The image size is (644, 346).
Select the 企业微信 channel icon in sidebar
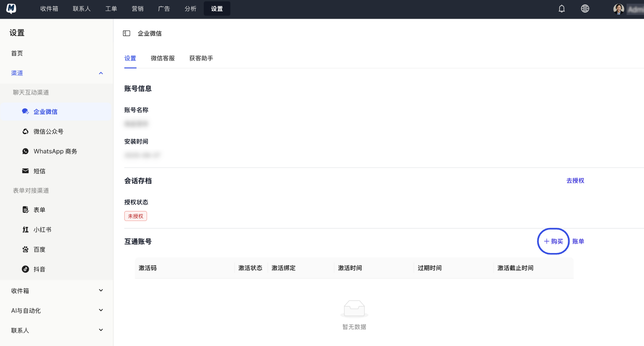25,111
